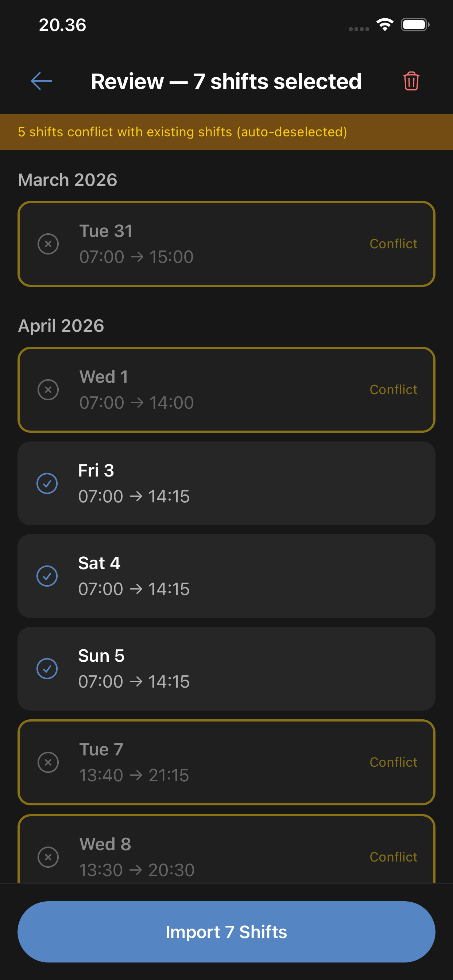Tap the April 2026 section header
Viewport: 453px width, 980px height.
(61, 326)
